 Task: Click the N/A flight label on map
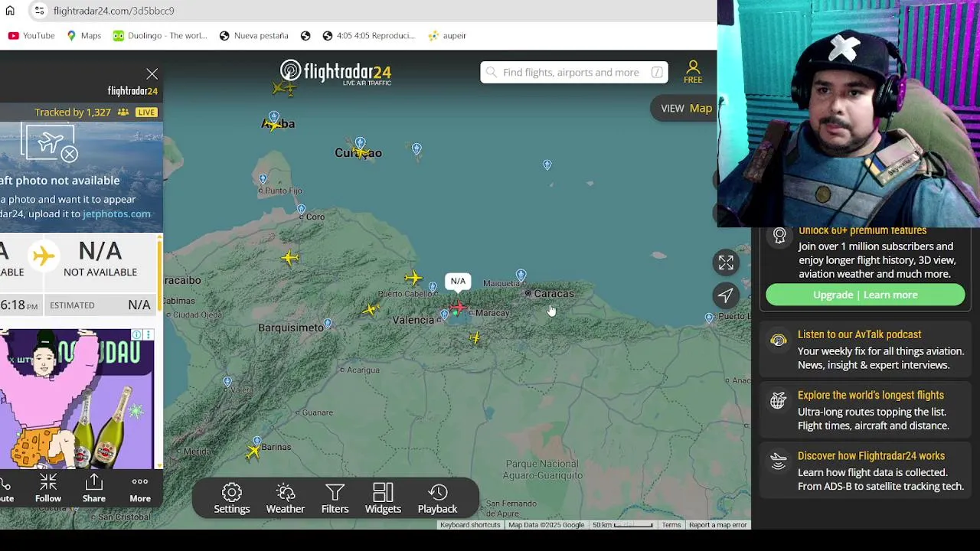pyautogui.click(x=458, y=281)
